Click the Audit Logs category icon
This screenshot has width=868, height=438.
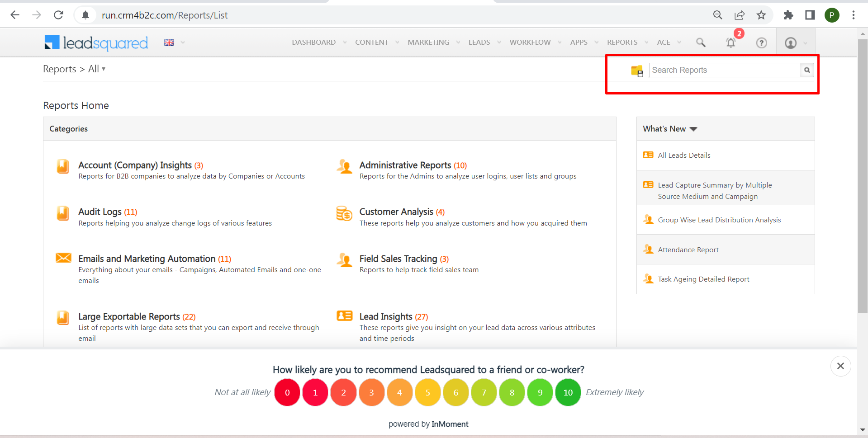coord(63,213)
